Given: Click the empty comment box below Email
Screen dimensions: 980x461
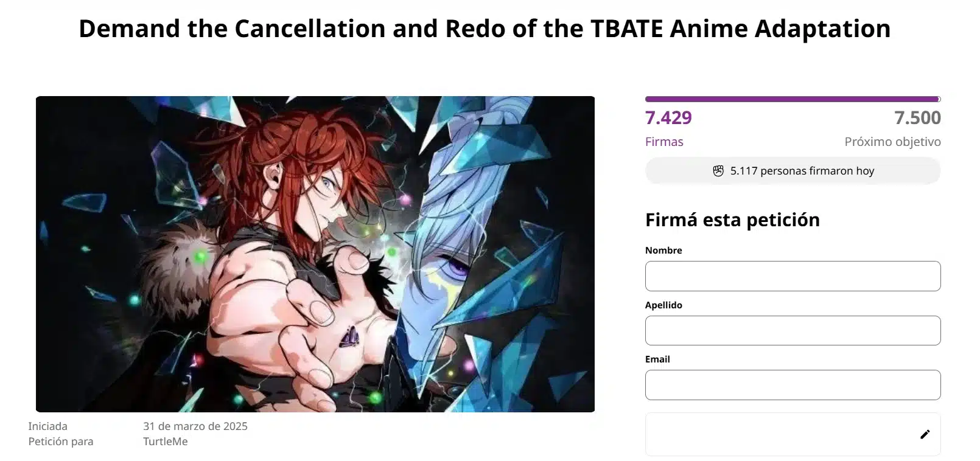Looking at the screenshot, I should [x=779, y=434].
